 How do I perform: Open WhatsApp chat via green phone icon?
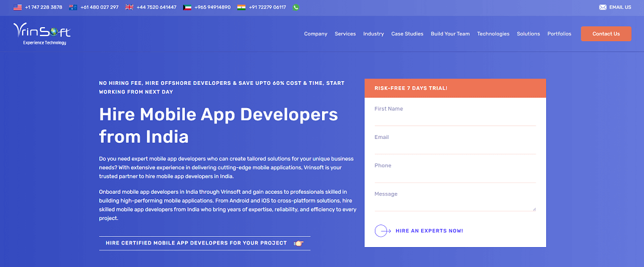click(x=296, y=7)
